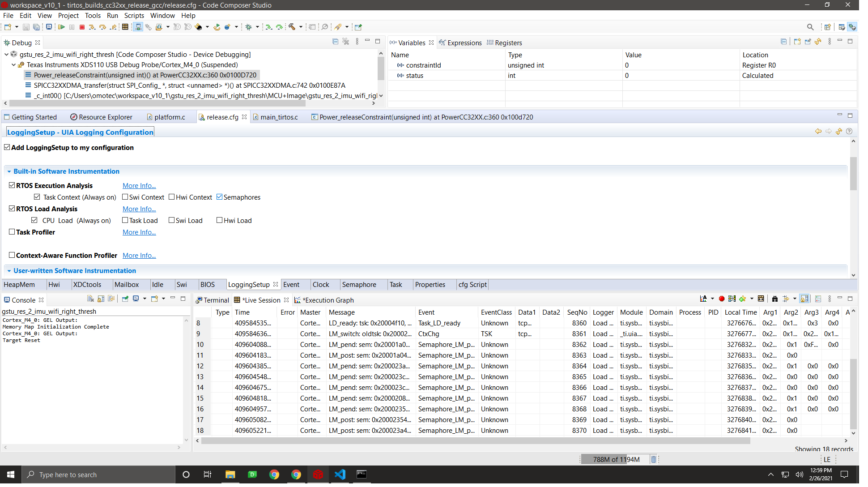Collapse Built-in Software Instrumentation section
The image size is (868, 487).
[x=9, y=171]
